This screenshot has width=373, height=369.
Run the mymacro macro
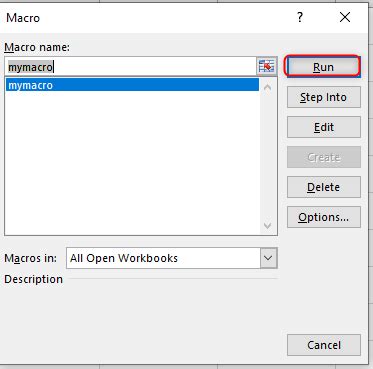[x=323, y=67]
